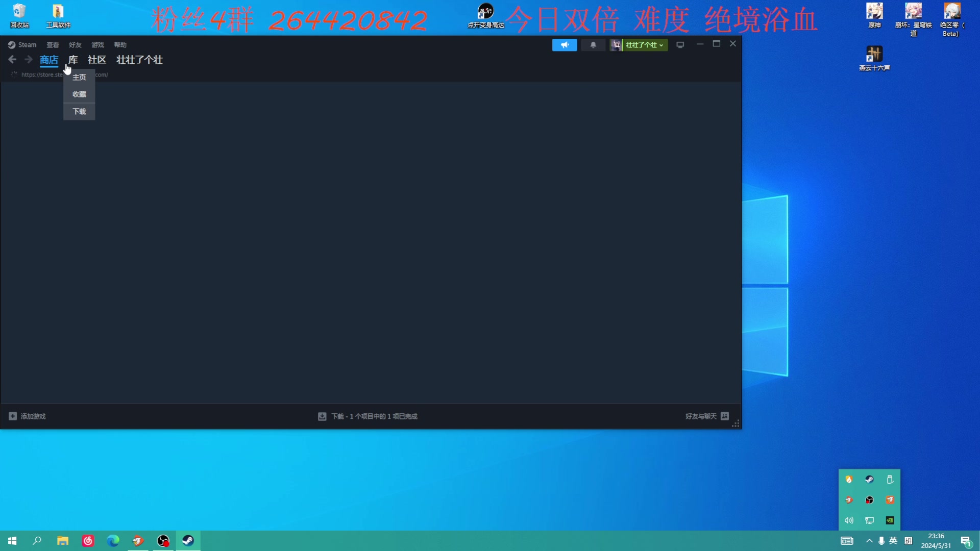The width and height of the screenshot is (980, 551).
Task: Launch the 原神 desktop shortcut
Action: [x=874, y=16]
